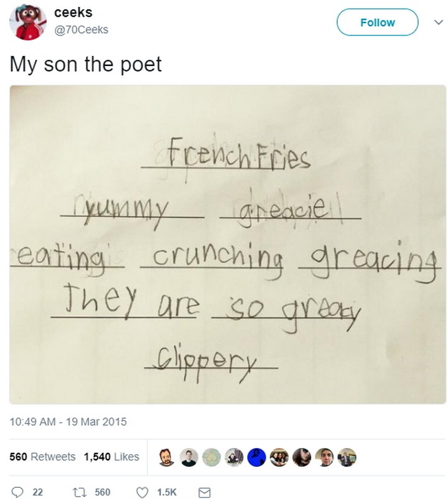Click the @70Ceeks handle
Viewport: 448px width, 504px height.
82,29
